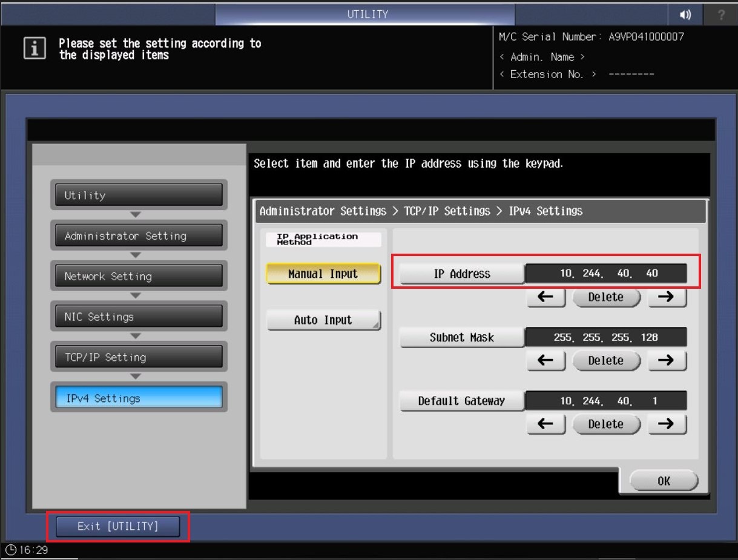
Task: Open Administrator Setting breadcrumb level
Action: click(x=139, y=236)
